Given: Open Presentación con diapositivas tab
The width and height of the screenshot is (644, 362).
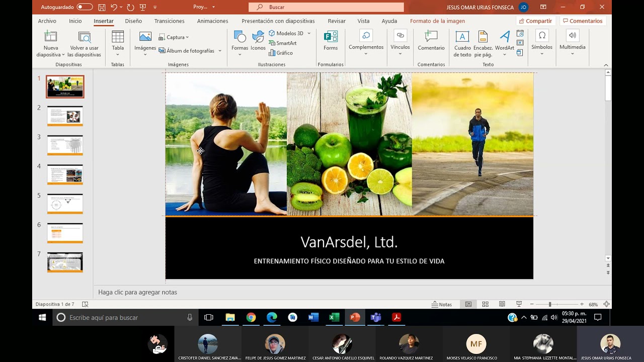Looking at the screenshot, I should pyautogui.click(x=278, y=21).
